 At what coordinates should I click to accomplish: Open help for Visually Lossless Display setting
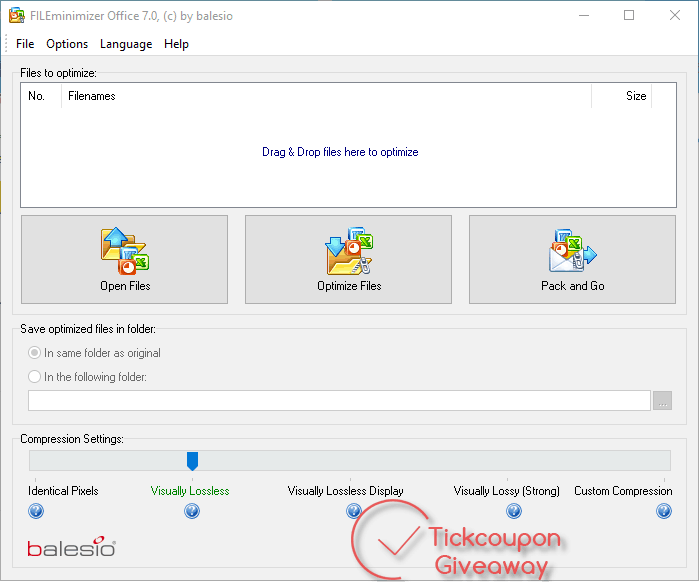click(x=354, y=511)
